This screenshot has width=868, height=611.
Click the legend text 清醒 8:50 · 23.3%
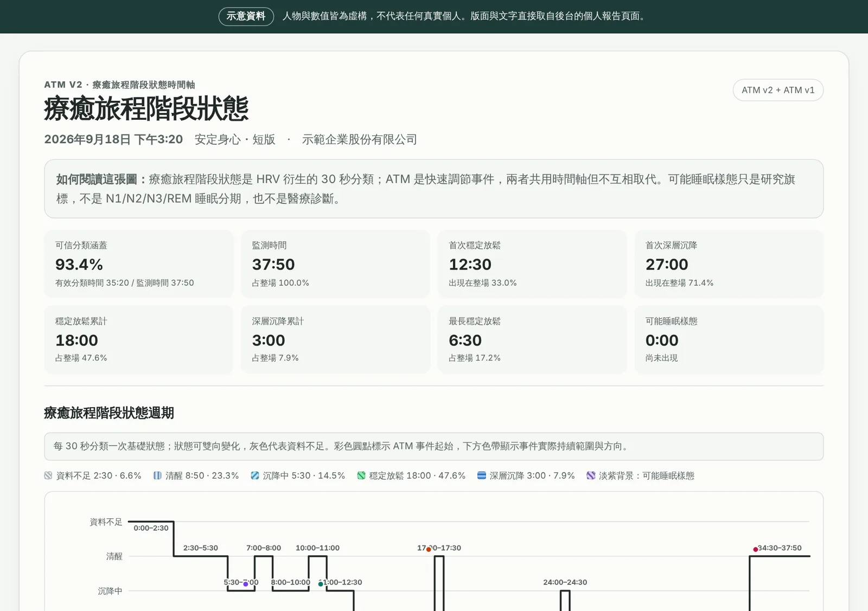pos(202,475)
